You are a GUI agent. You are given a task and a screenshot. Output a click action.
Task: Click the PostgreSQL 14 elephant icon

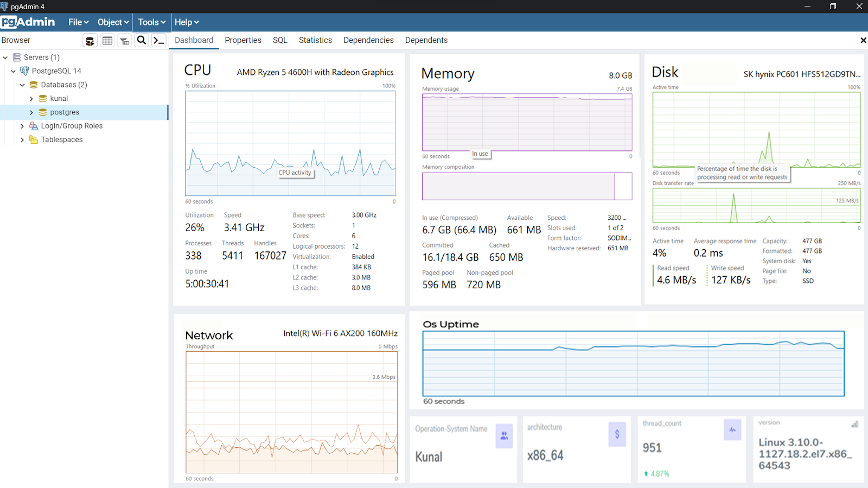coord(24,71)
